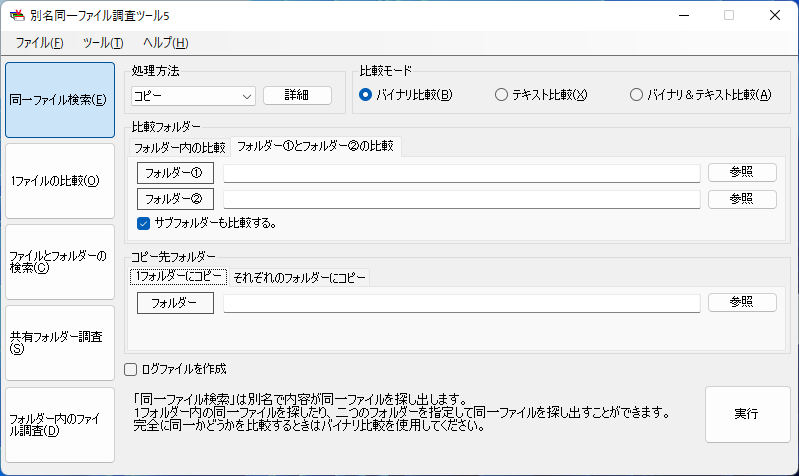
Task: Click the 詳細 button
Action: pyautogui.click(x=297, y=95)
